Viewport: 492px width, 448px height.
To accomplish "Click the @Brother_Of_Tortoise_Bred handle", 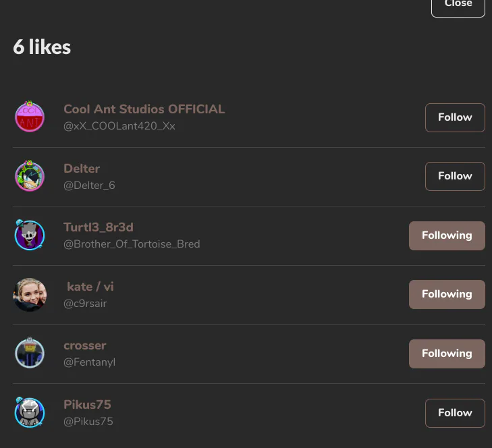I will (x=132, y=244).
